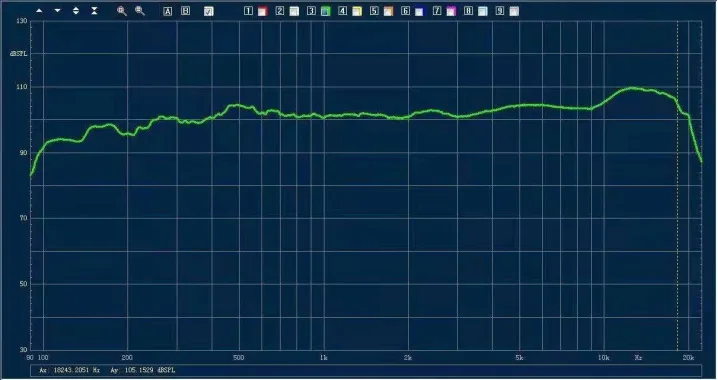This screenshot has width=718, height=380.
Task: Select cursor A button
Action: tap(168, 11)
